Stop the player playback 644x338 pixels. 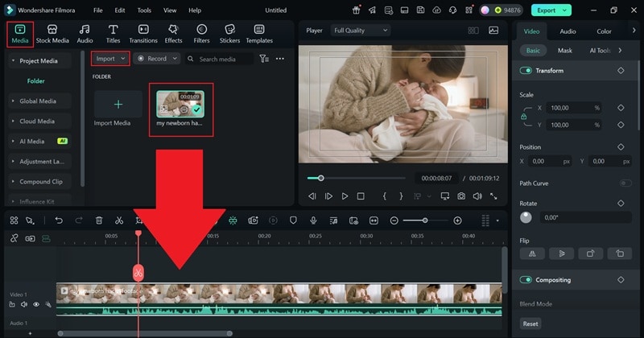pos(361,196)
